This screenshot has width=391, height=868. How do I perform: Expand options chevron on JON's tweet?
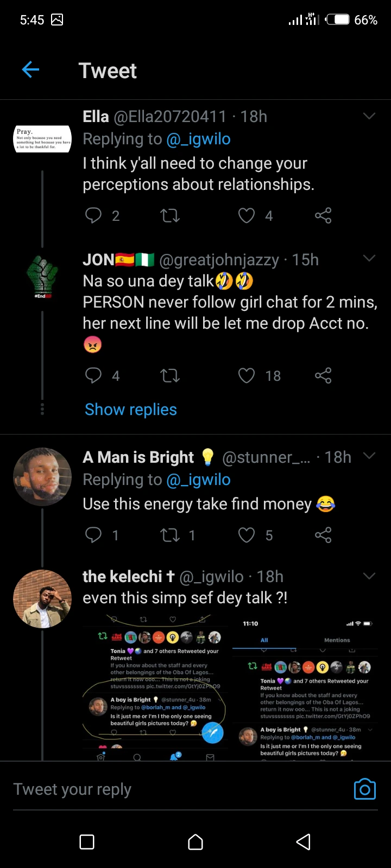369,258
